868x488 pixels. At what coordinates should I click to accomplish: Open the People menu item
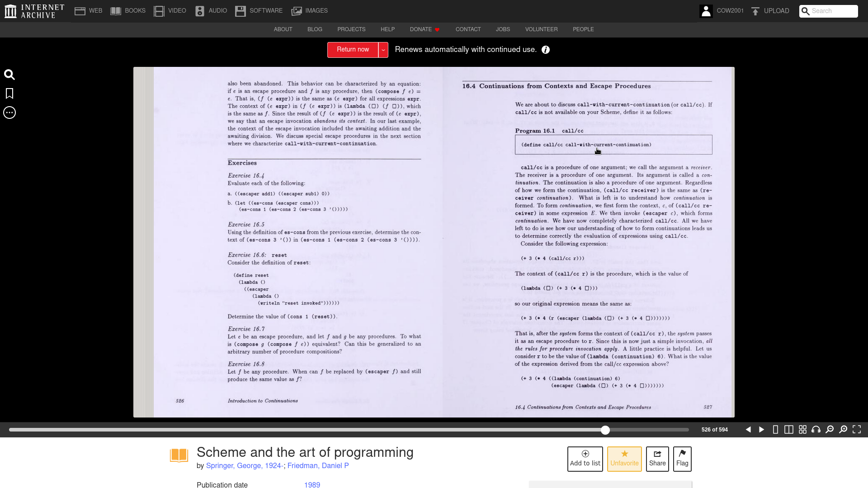tap(583, 29)
